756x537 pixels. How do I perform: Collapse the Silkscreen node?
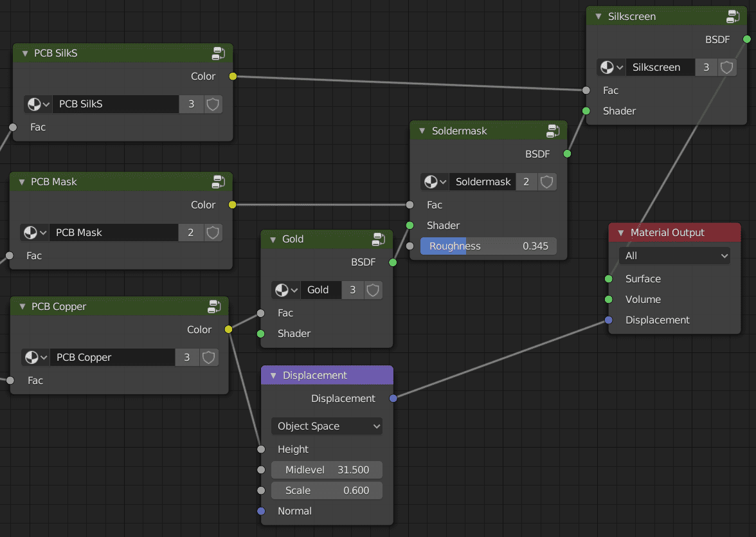click(598, 17)
